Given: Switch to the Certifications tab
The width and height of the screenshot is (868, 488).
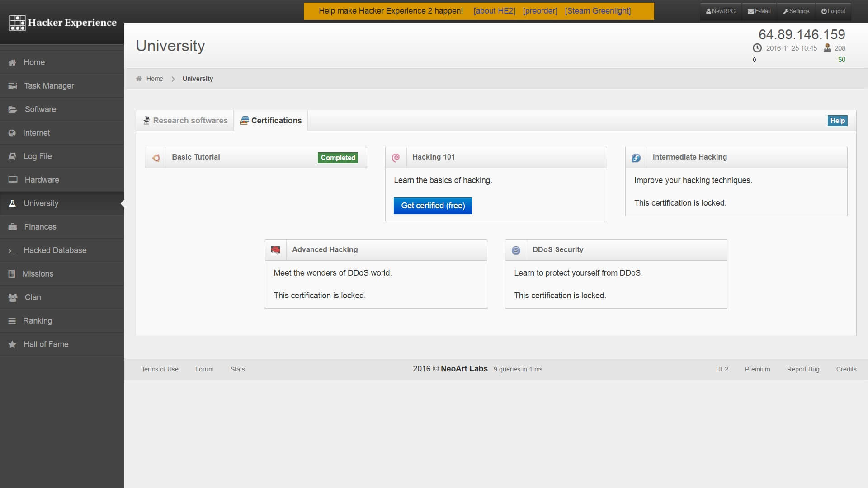Looking at the screenshot, I should point(271,120).
